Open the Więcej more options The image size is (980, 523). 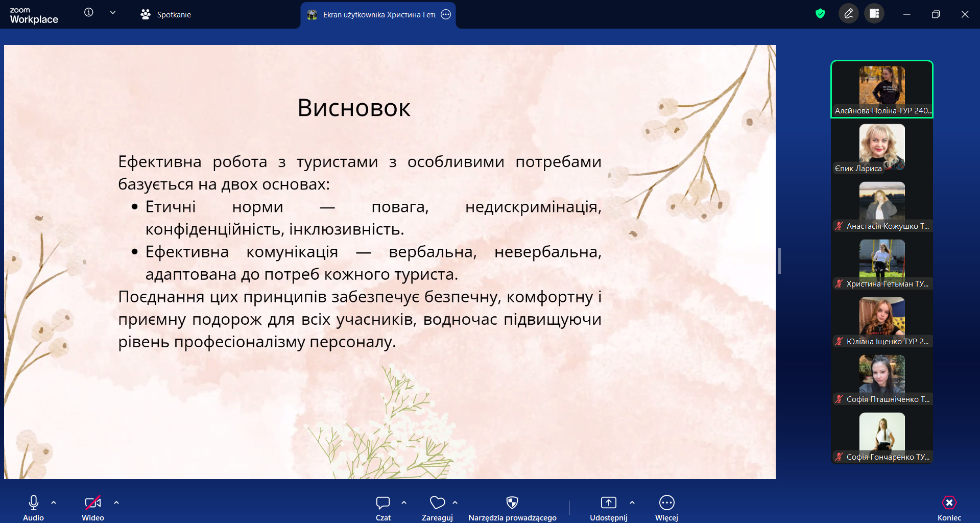coord(666,508)
